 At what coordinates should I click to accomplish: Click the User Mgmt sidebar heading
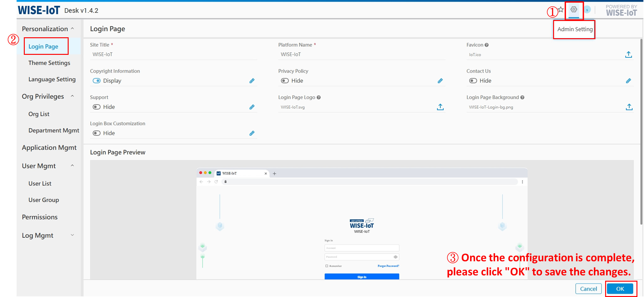click(x=39, y=166)
